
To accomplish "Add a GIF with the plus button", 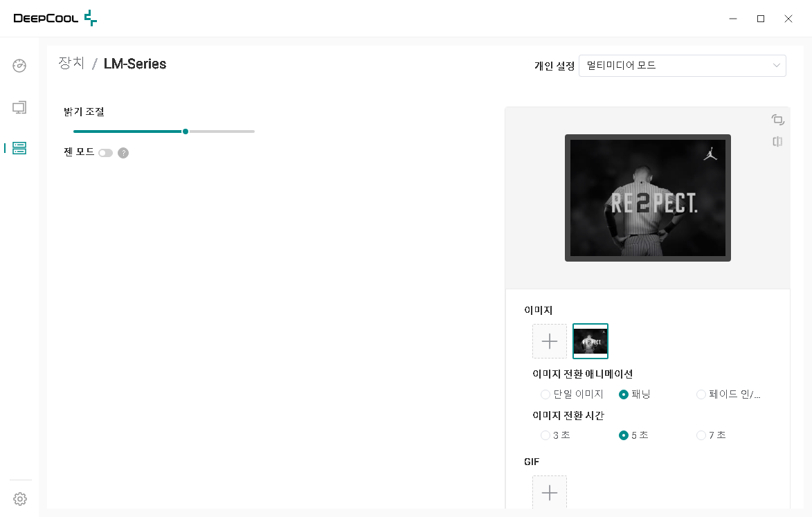I will click(x=550, y=492).
